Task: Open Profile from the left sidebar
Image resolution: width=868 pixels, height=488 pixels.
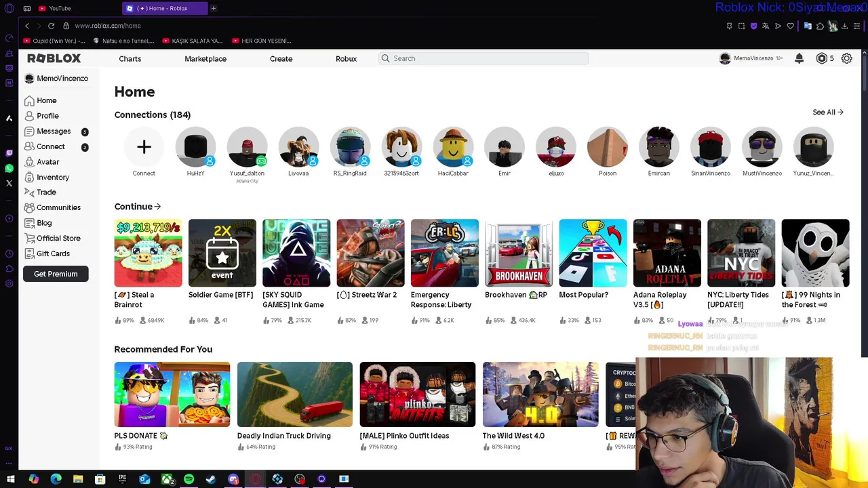Action: [41, 116]
